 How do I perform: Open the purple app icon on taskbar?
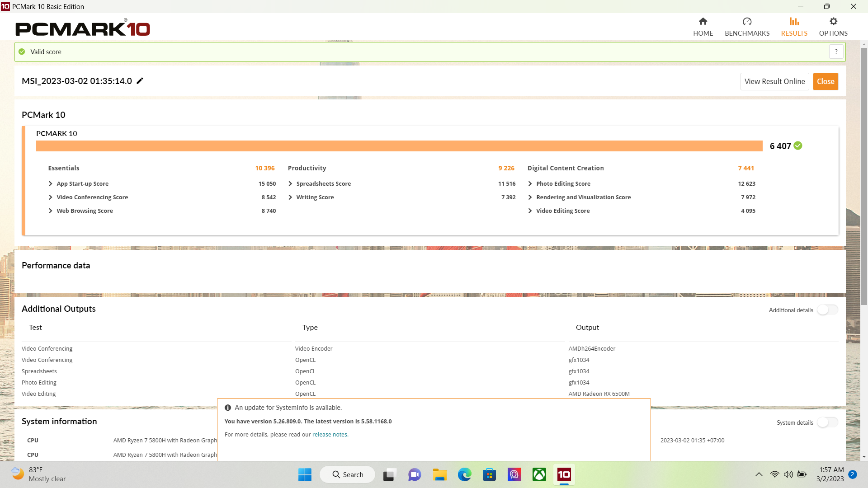pos(514,474)
